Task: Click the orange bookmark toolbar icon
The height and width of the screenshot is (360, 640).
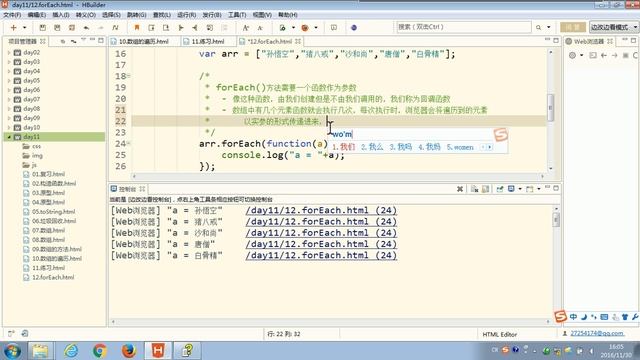Action: click(137, 27)
